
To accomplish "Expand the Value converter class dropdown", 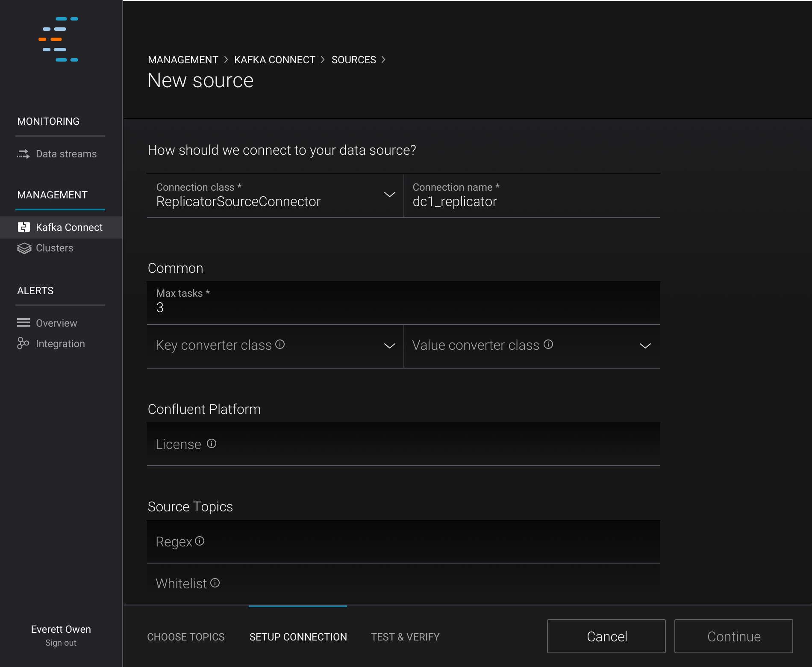I will [x=645, y=346].
